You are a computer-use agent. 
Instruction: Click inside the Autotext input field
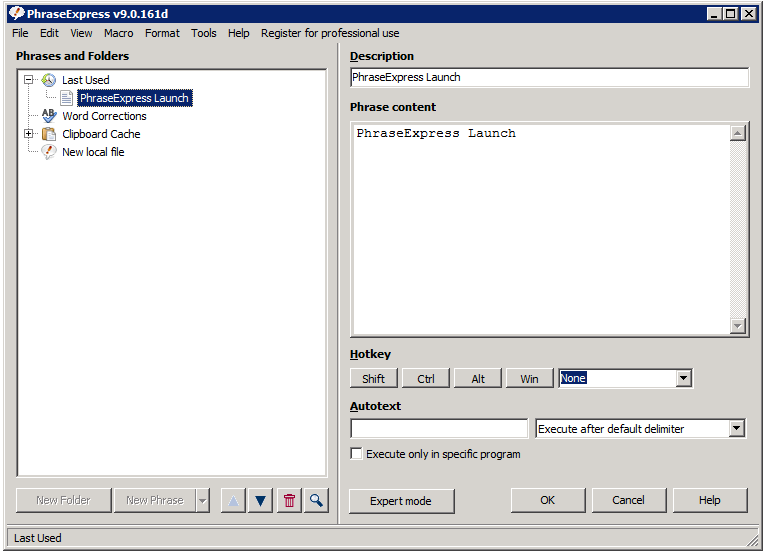click(438, 429)
